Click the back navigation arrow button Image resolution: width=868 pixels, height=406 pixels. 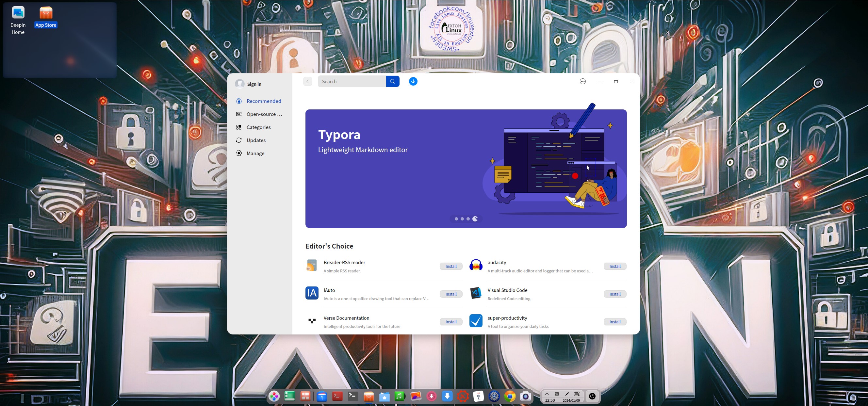coord(307,82)
